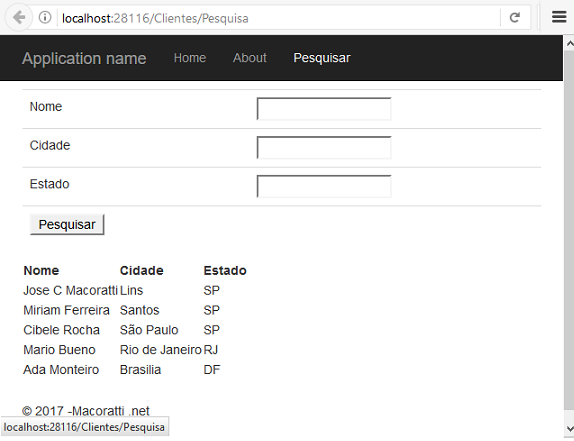Click scrollbar up arrow
Screen dimensions: 574x441
pos(569,44)
